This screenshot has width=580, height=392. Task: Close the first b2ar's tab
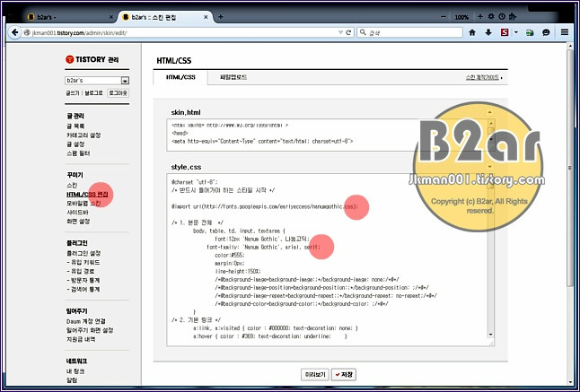coord(111,17)
